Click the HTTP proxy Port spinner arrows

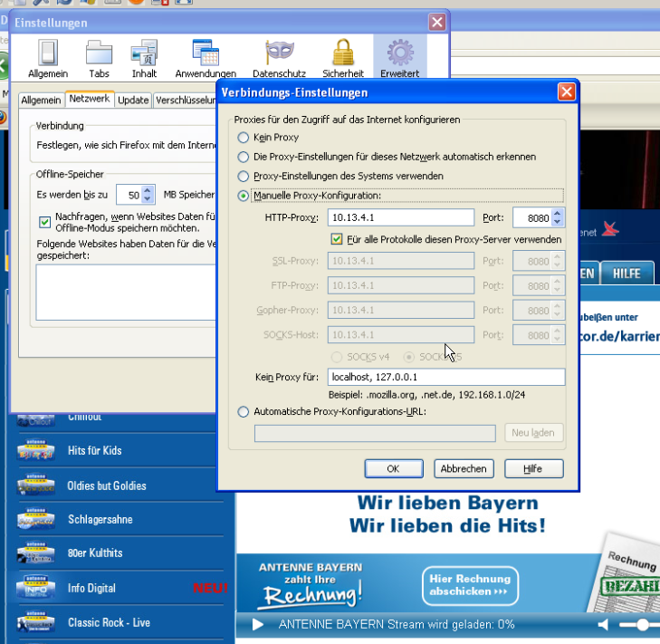[557, 217]
